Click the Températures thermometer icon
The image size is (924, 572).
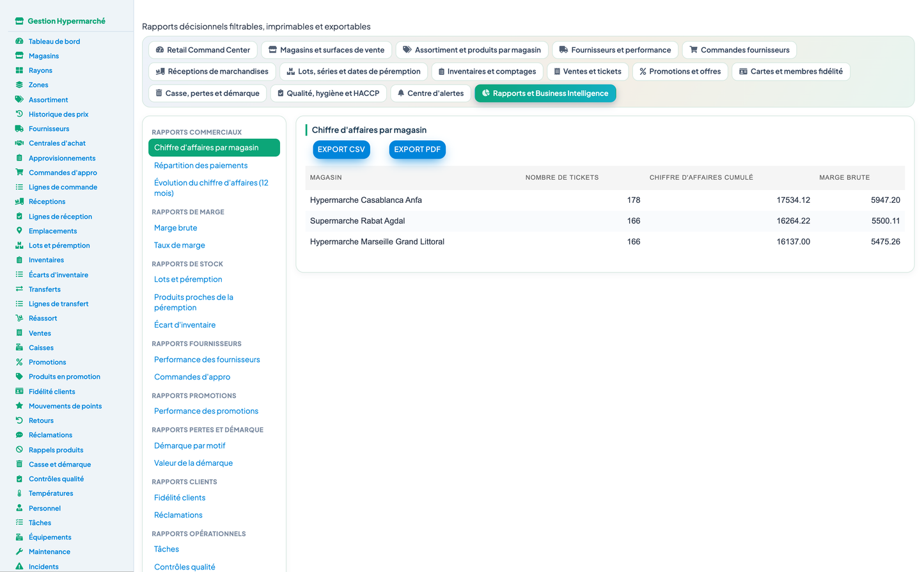click(19, 493)
